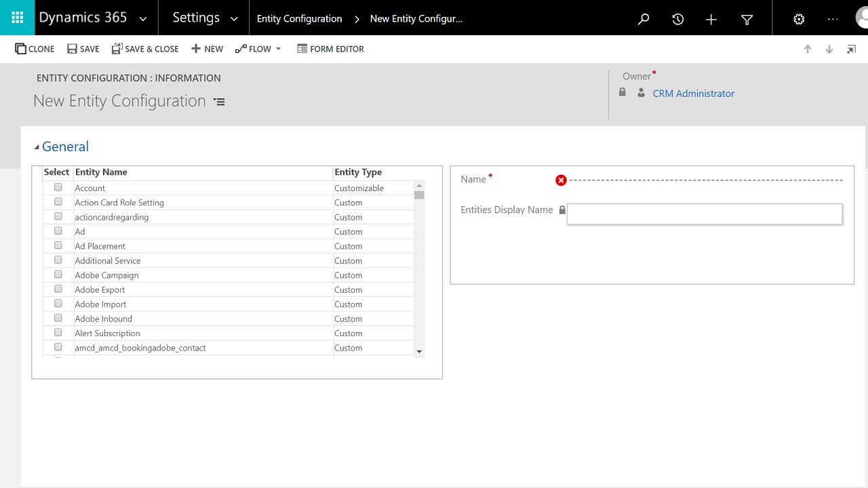Check the Adobe Export checkbox

[58, 289]
